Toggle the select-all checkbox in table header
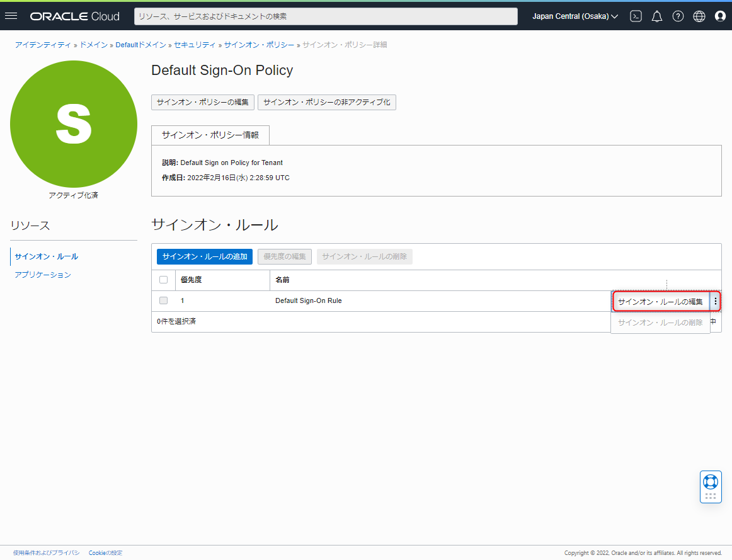Viewport: 732px width, 560px height. tap(163, 280)
